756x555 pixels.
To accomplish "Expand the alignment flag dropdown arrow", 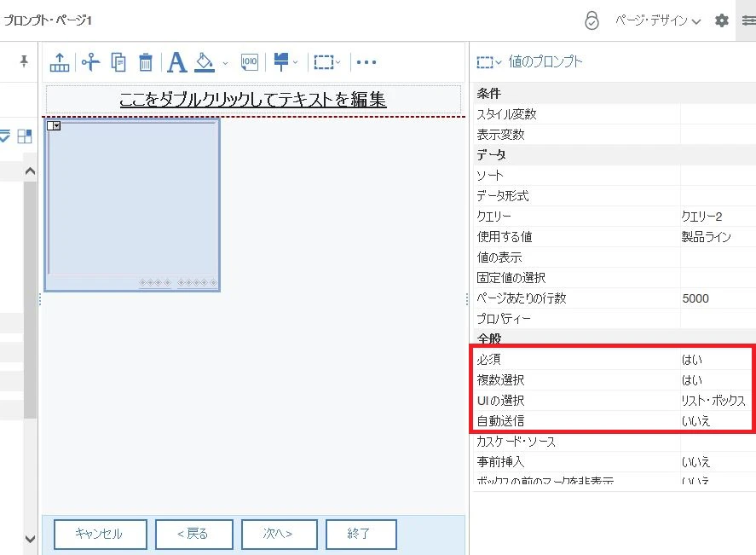I will point(296,62).
